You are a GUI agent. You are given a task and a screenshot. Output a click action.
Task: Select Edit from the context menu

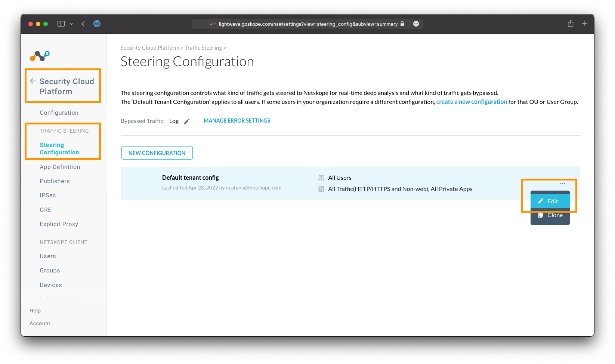coord(550,201)
